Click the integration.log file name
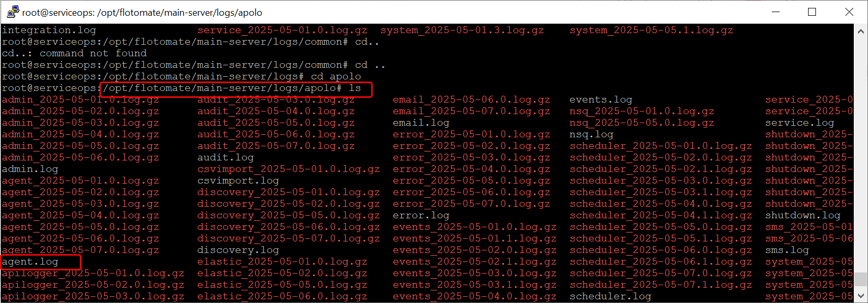Image resolution: width=868 pixels, height=303 pixels. [49, 30]
